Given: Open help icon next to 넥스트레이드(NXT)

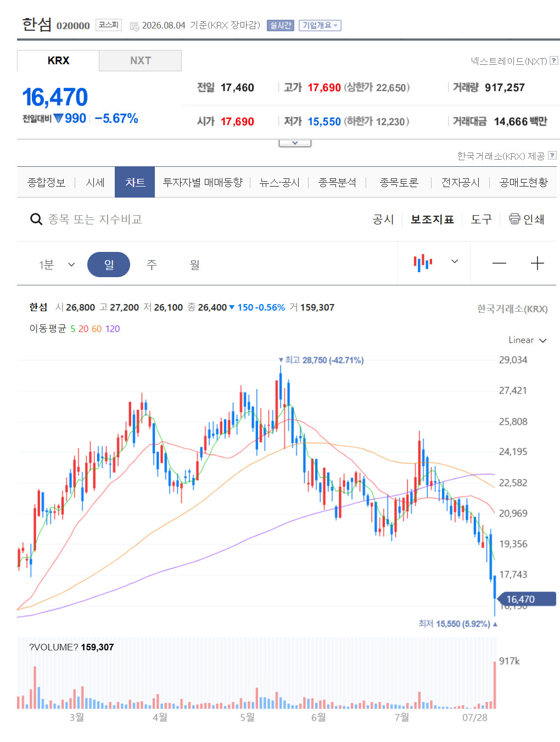Looking at the screenshot, I should (554, 60).
